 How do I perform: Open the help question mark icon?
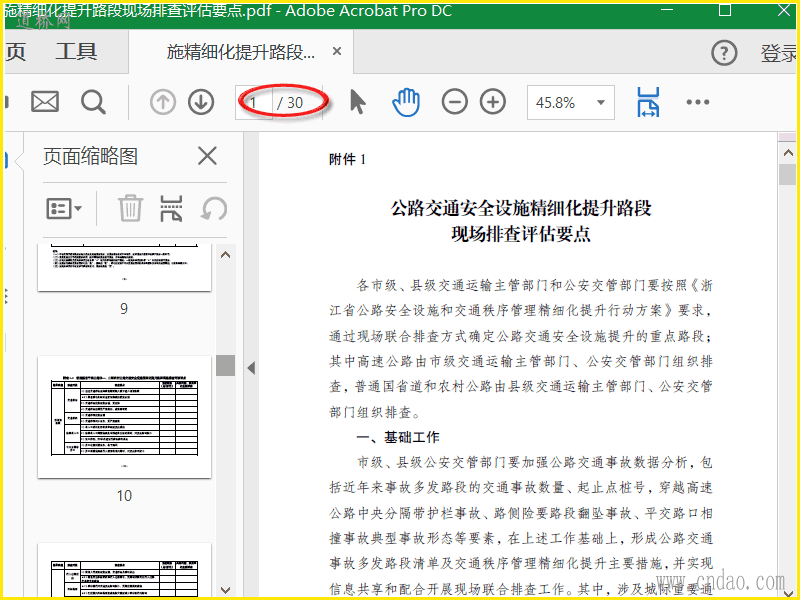(x=724, y=53)
